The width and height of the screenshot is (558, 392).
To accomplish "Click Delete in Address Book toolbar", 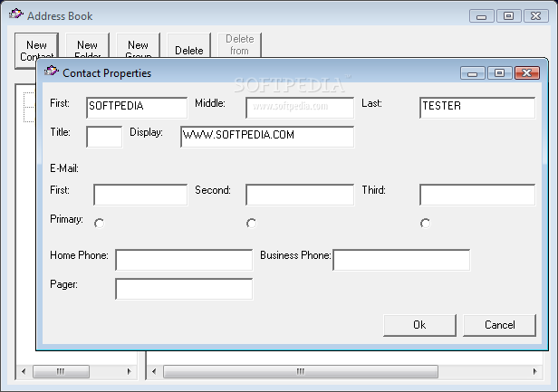I will coord(189,45).
